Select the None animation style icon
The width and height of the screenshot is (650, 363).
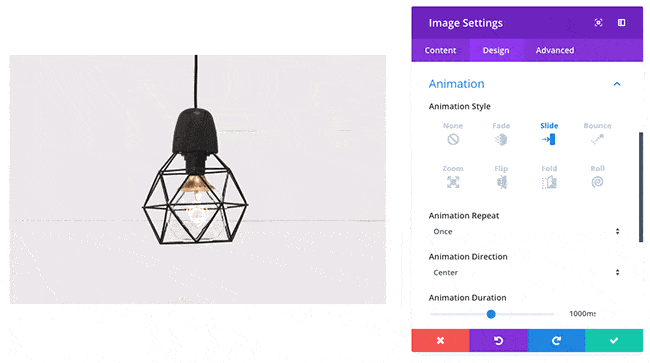pyautogui.click(x=453, y=139)
